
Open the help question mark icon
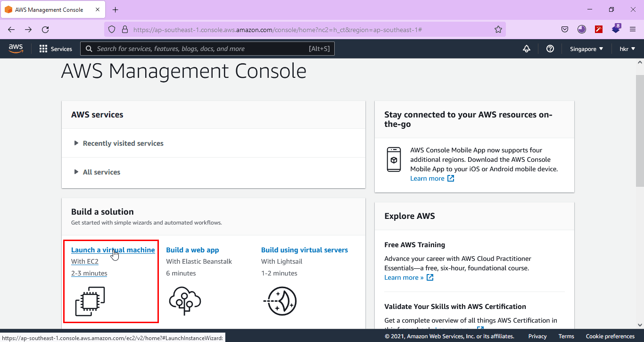point(550,49)
